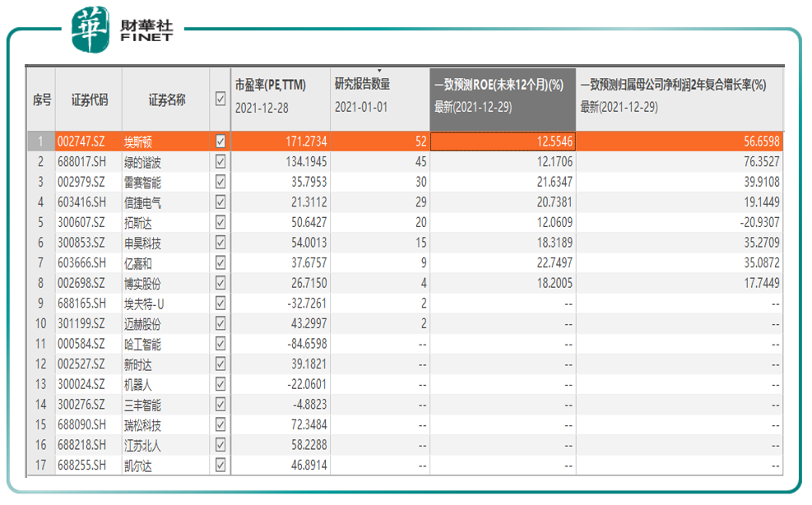This screenshot has width=812, height=505.
Task: Click the 序号 column header
Action: pyautogui.click(x=41, y=99)
